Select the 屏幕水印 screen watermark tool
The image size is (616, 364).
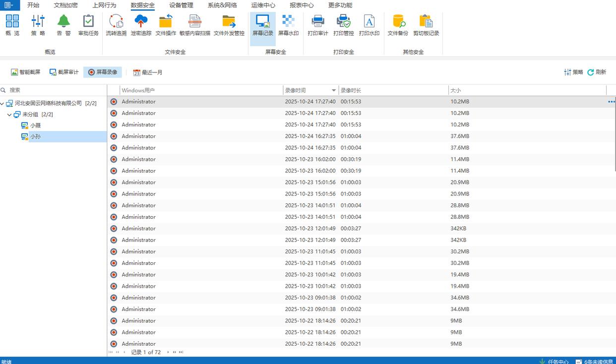(x=288, y=25)
